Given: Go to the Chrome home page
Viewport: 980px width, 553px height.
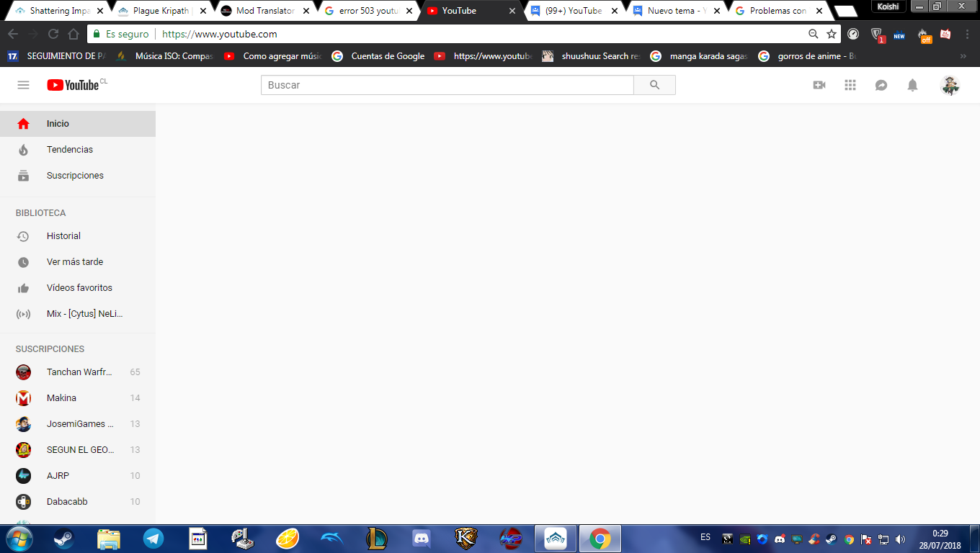Looking at the screenshot, I should pos(73,34).
